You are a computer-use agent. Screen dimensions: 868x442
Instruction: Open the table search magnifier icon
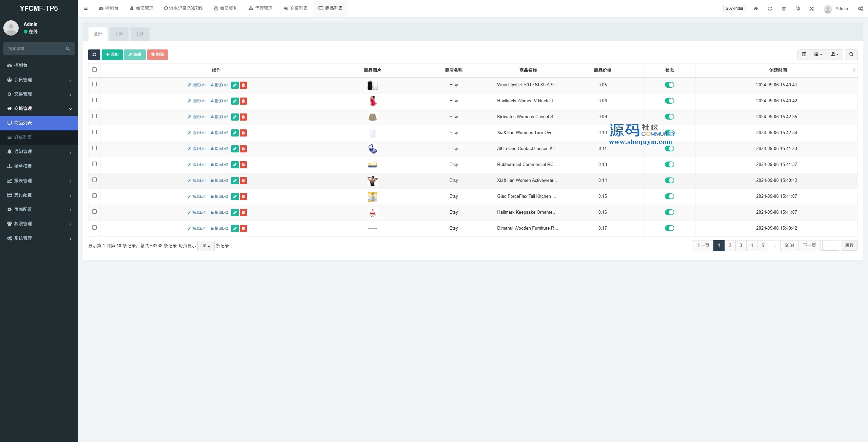click(x=851, y=55)
